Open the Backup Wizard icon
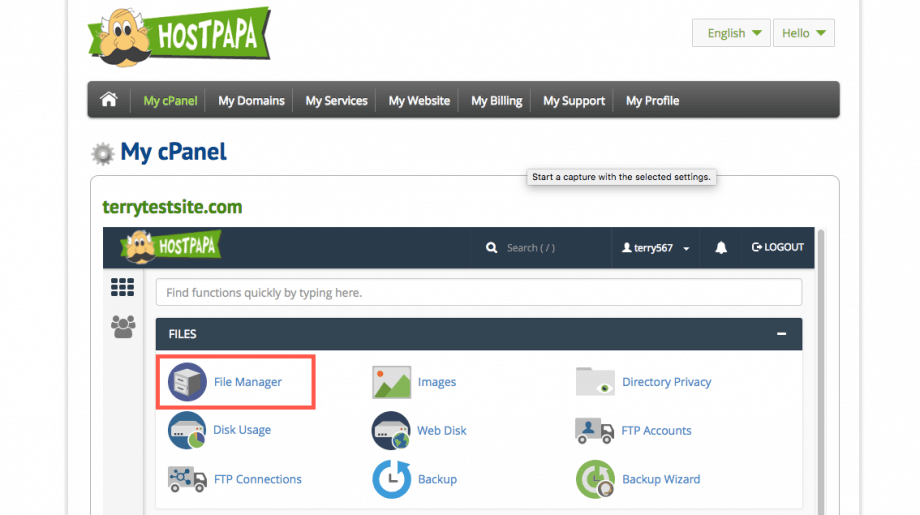Viewport: 920px width, 515px height. (x=595, y=479)
